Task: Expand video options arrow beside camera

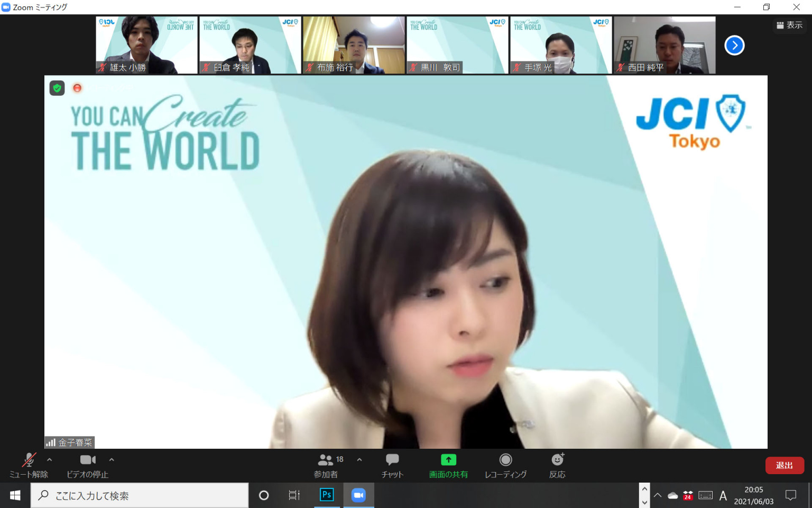Action: coord(112,460)
